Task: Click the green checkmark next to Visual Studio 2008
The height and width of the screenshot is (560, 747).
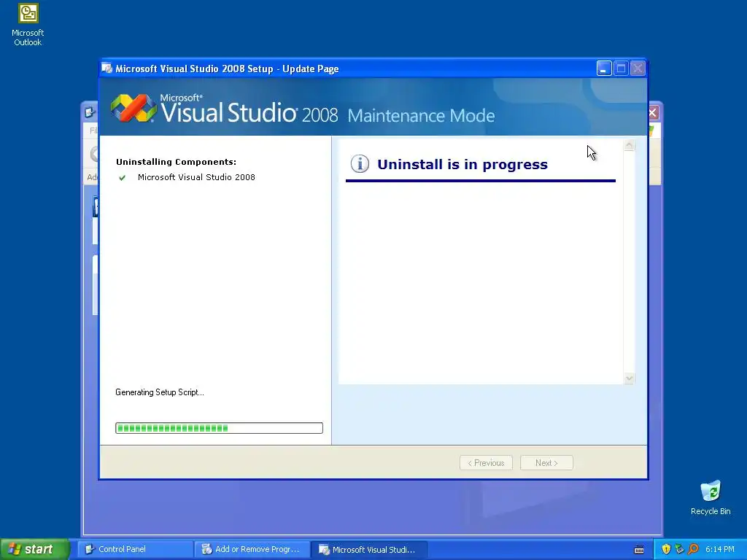Action: tap(123, 178)
